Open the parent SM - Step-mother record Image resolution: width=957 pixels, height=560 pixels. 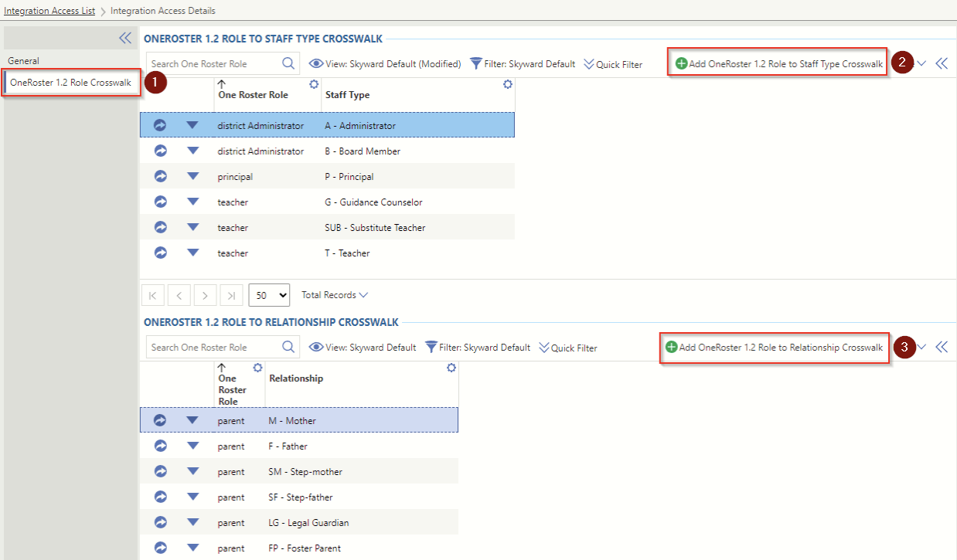pyautogui.click(x=160, y=471)
